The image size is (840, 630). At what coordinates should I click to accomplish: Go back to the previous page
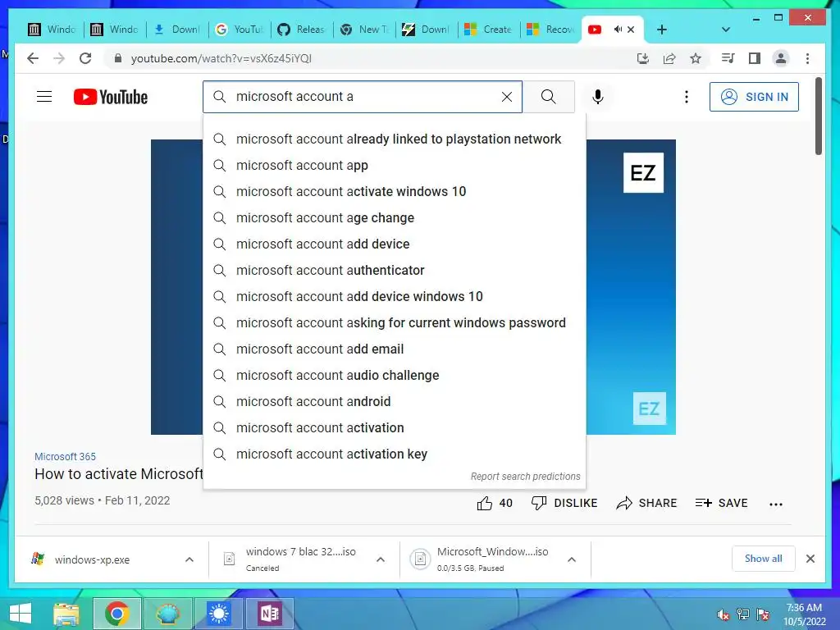pos(33,58)
